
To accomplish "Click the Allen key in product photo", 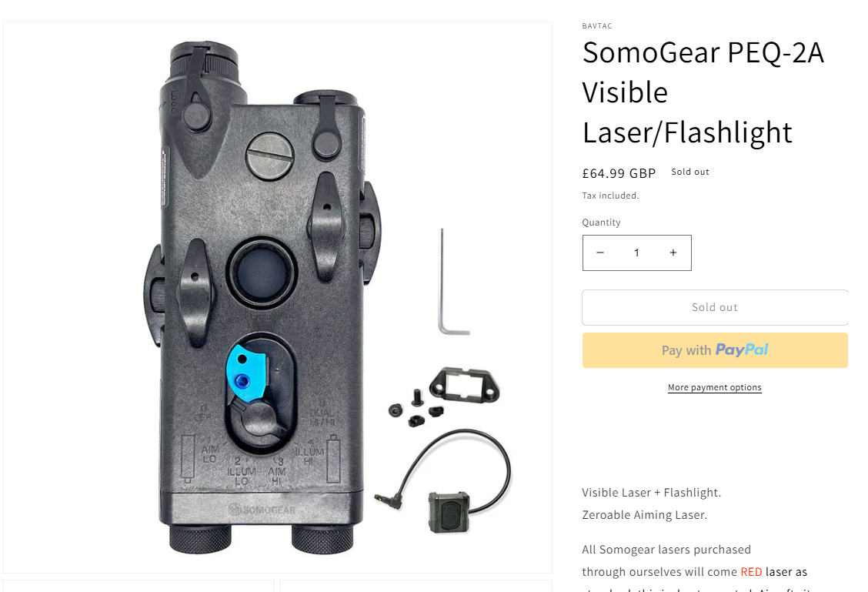I will click(451, 281).
